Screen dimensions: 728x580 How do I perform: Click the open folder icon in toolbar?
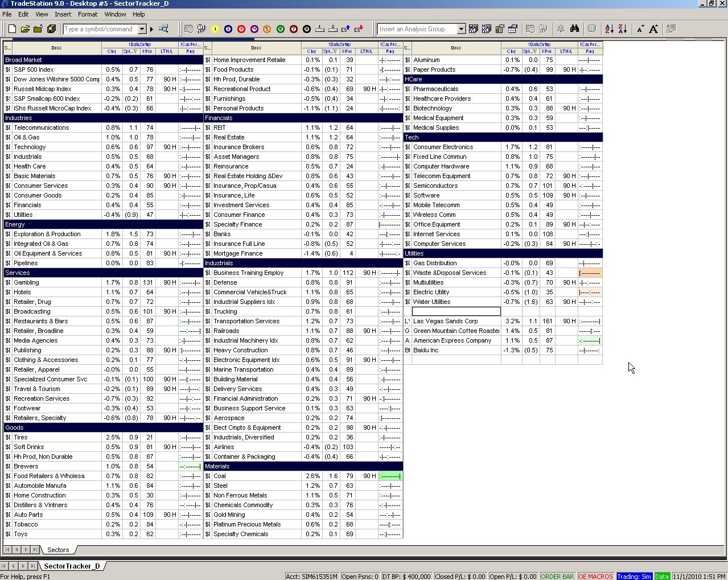tap(25, 29)
